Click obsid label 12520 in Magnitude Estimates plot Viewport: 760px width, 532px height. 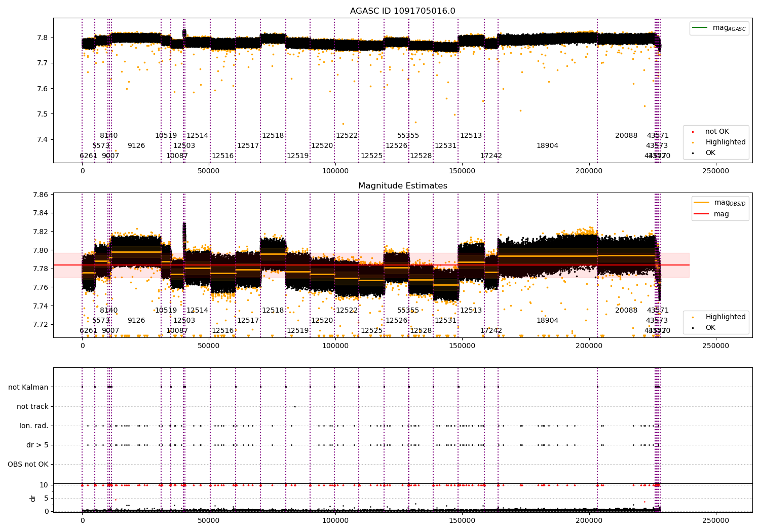(322, 321)
